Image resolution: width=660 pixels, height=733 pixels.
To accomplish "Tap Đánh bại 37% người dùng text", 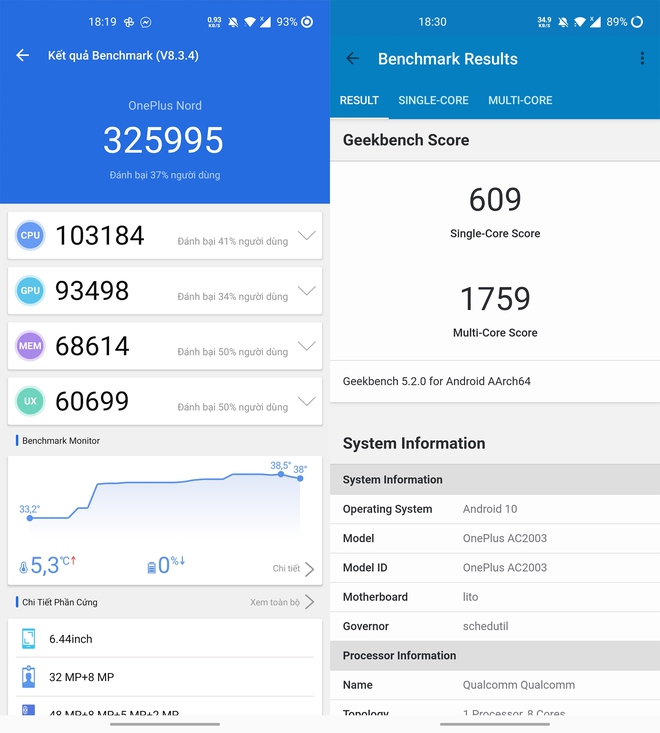I will (x=165, y=175).
